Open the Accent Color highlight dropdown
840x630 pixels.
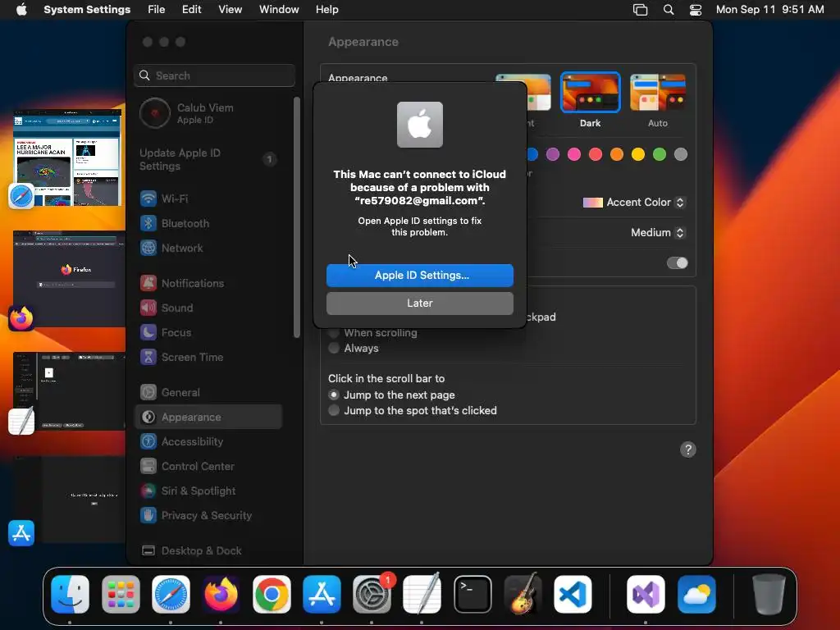[x=634, y=203]
